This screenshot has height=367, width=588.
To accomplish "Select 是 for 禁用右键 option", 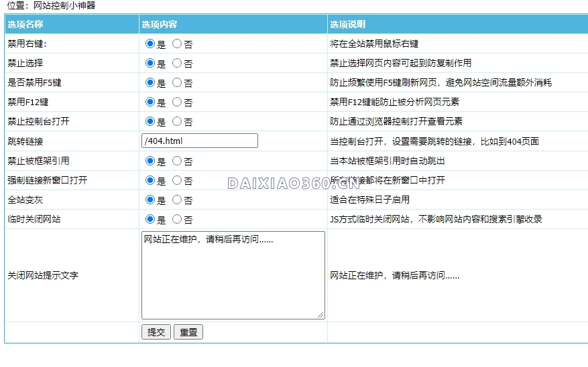I will [x=150, y=44].
